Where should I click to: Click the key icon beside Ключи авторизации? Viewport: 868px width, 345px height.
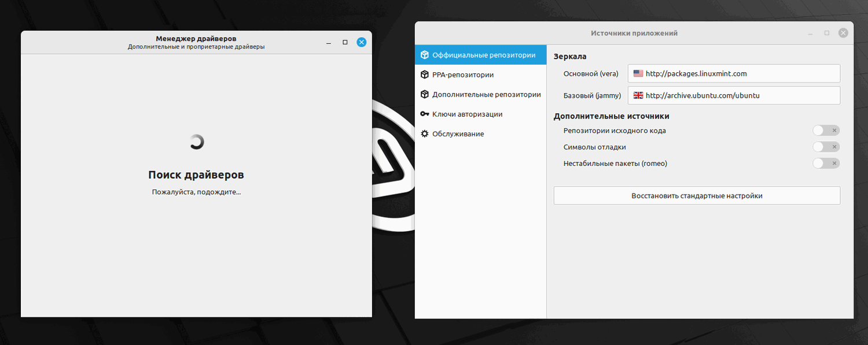425,114
